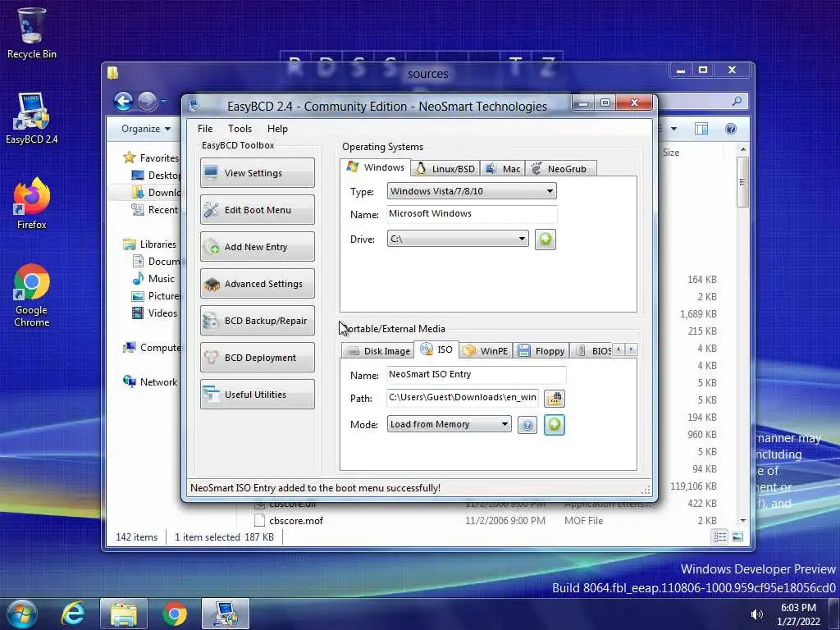Image resolution: width=840 pixels, height=630 pixels.
Task: Click search magnifier in sources window
Action: 737,101
